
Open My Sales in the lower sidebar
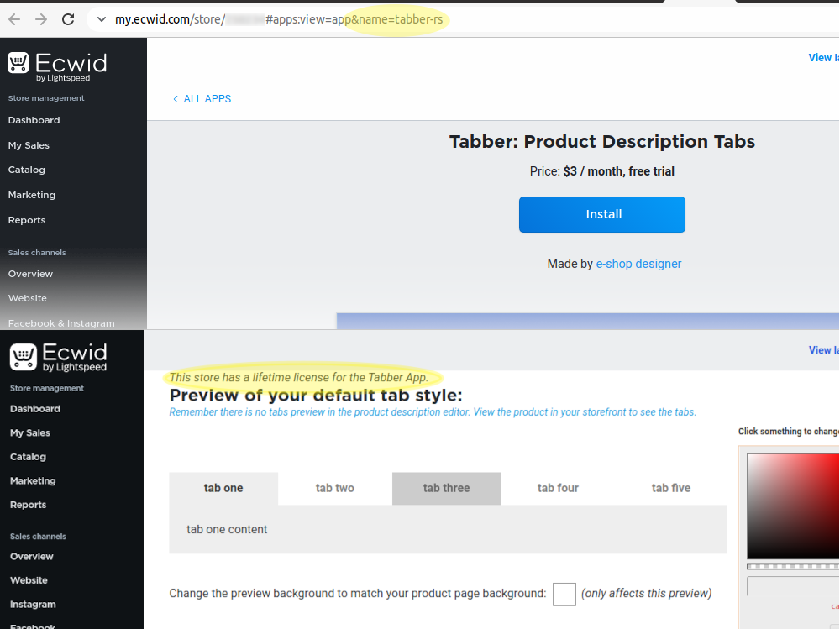[30, 432]
